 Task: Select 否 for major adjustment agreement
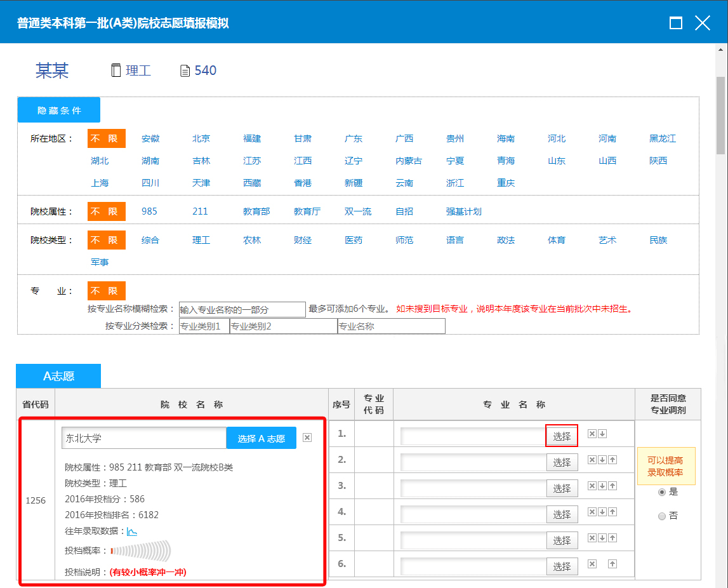point(662,516)
